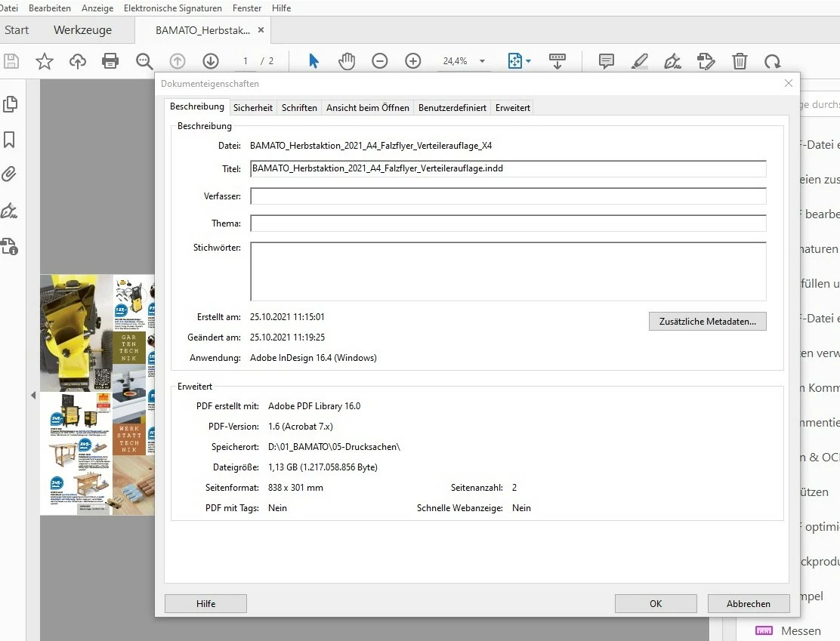Screen dimensions: 840x641
Task: Zoom out with minus circle icon
Action: (x=380, y=61)
